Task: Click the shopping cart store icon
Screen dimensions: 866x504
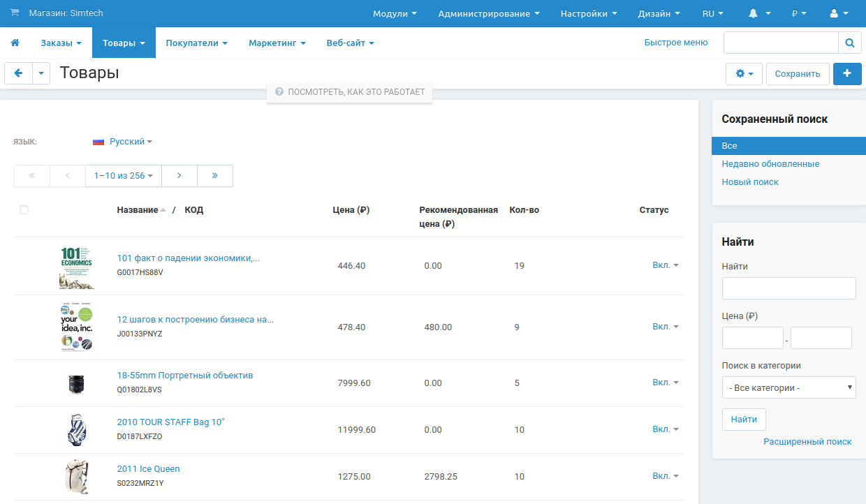Action: pos(15,13)
